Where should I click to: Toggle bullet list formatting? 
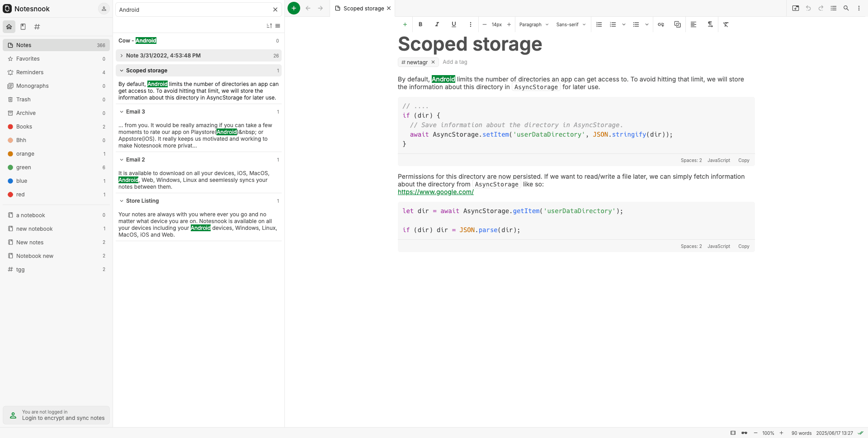tap(636, 24)
